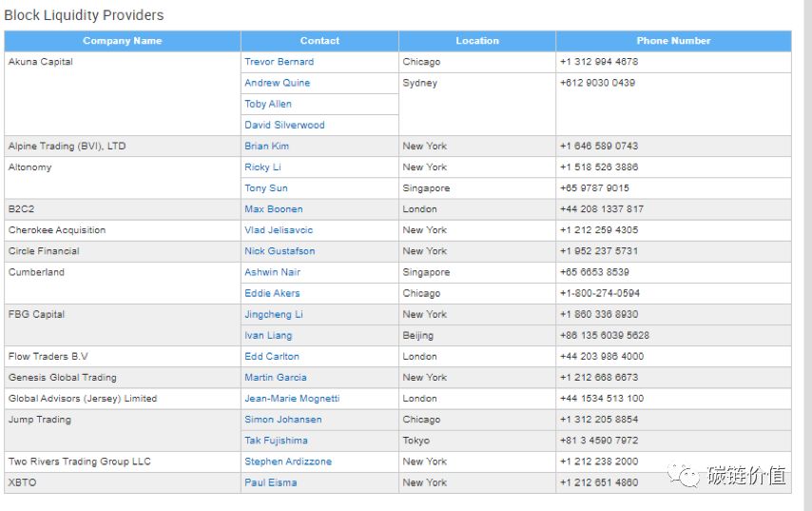This screenshot has height=511, width=812.
Task: Open Trevor Bernard contact link
Action: [280, 62]
